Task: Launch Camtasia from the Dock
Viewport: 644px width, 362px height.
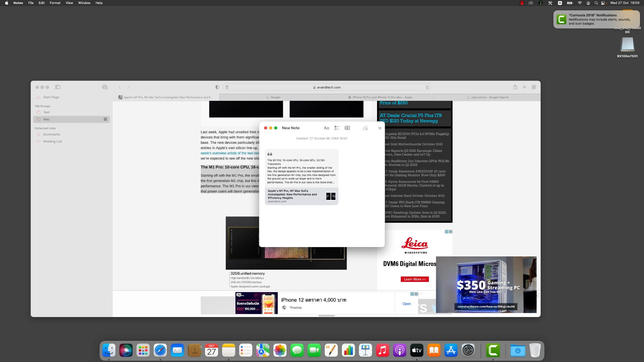Action: (x=493, y=351)
